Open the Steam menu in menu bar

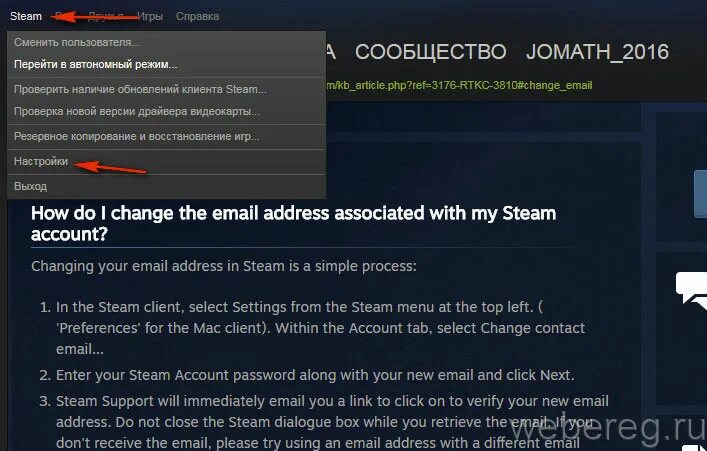[x=26, y=16]
